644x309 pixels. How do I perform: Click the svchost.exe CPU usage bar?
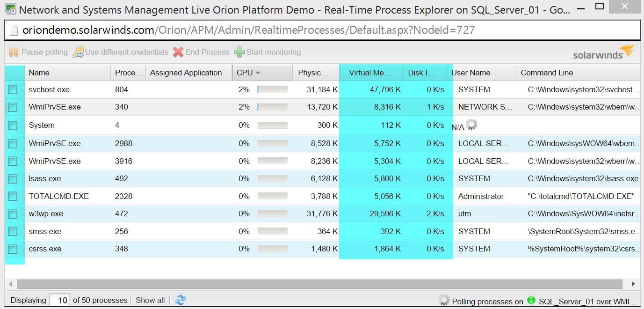(x=272, y=89)
